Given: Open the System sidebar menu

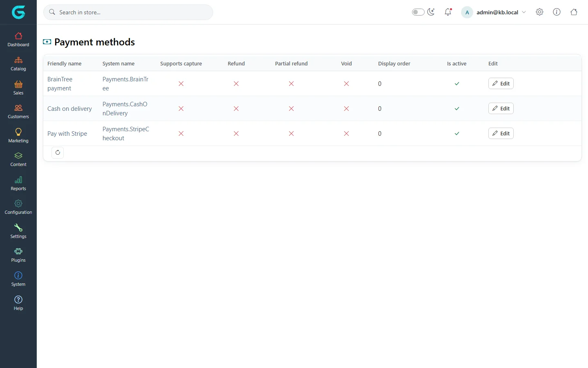Looking at the screenshot, I should (18, 279).
